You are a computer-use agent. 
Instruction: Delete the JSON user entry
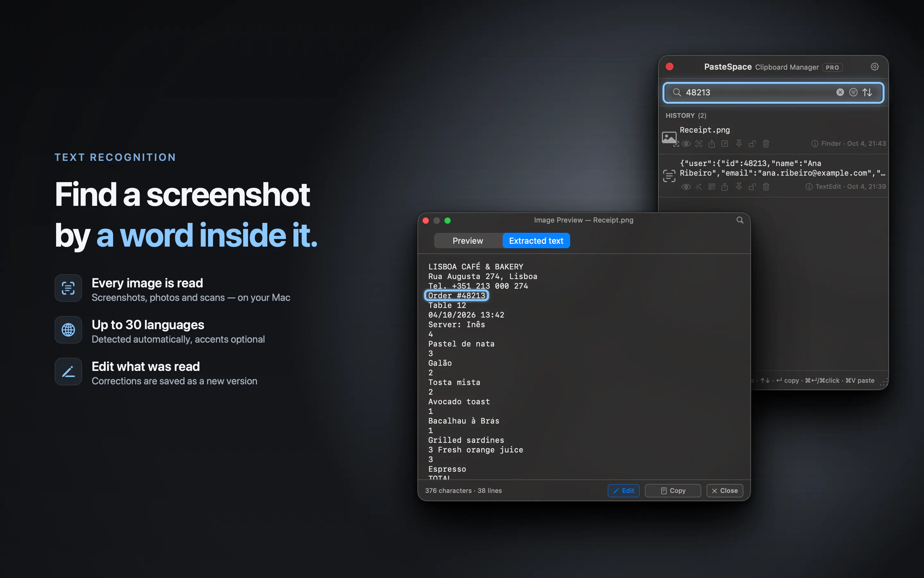tap(766, 187)
